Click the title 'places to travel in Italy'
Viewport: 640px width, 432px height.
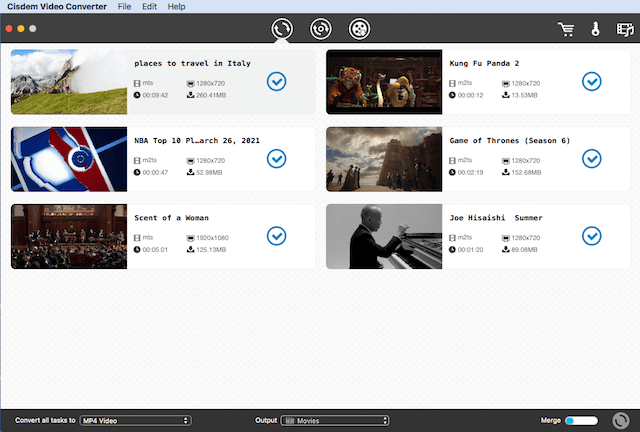192,63
